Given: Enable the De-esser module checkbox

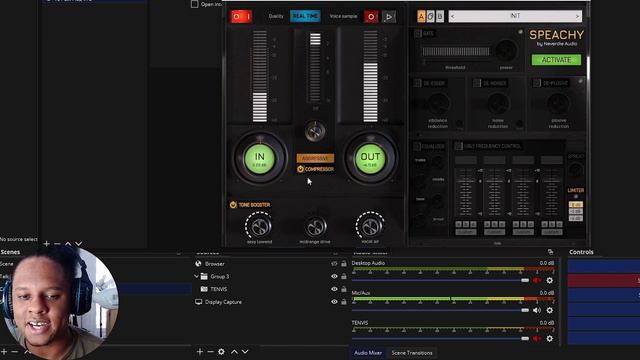Looking at the screenshot, I should [x=418, y=83].
